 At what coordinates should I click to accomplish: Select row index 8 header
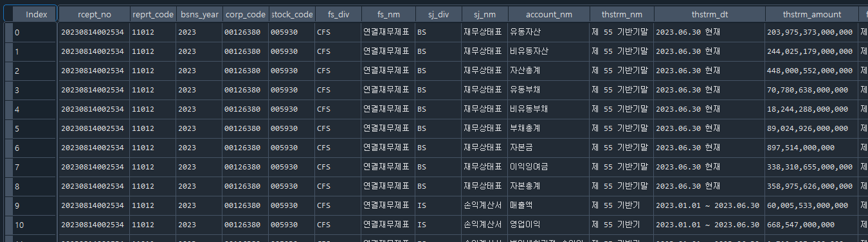coord(35,186)
